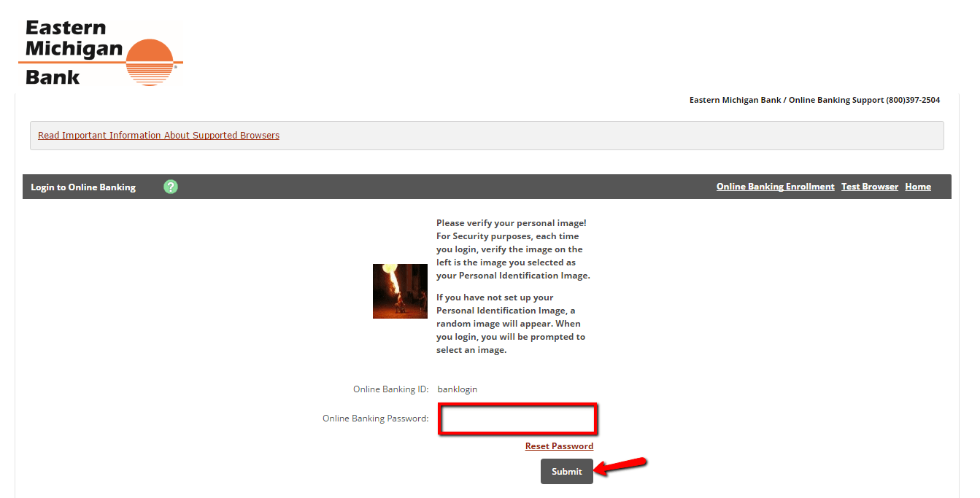Image resolution: width=980 pixels, height=498 pixels.
Task: Navigate to Home
Action: (x=918, y=186)
